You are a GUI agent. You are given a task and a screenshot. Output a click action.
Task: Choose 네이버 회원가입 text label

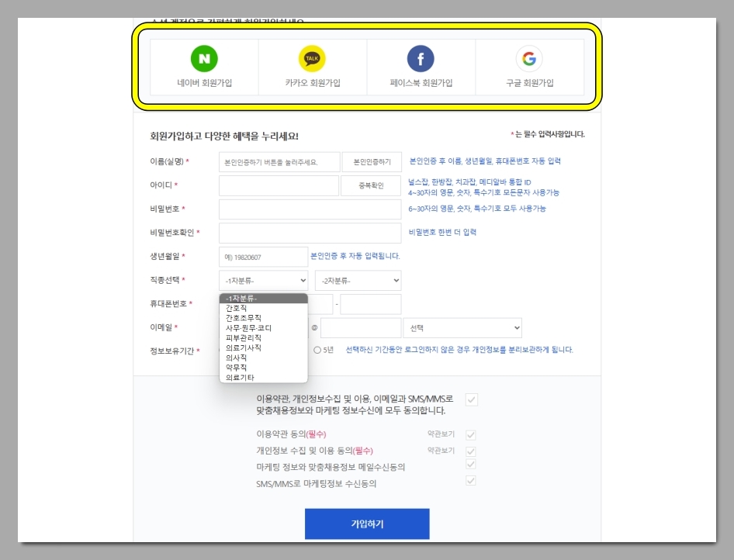[204, 83]
